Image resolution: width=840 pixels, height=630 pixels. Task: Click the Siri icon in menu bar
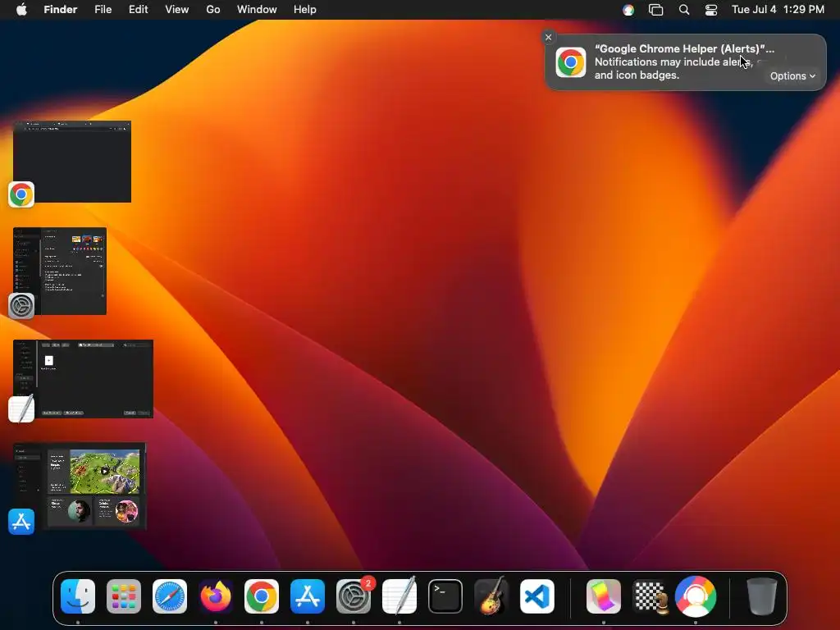coord(628,10)
